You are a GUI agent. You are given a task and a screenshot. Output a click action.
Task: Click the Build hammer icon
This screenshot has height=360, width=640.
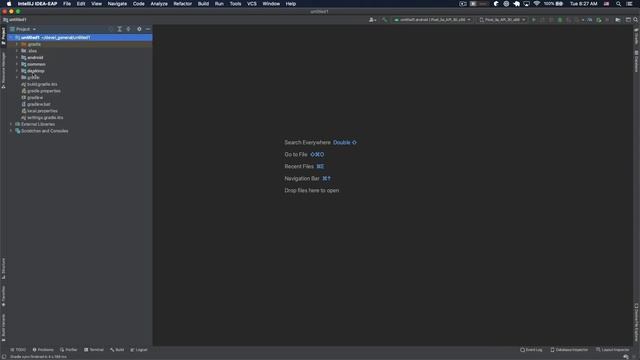384,20
